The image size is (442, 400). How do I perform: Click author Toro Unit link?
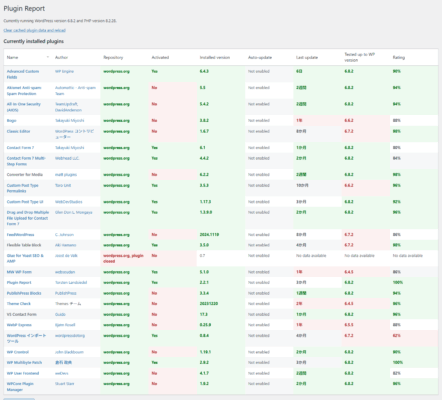[63, 185]
